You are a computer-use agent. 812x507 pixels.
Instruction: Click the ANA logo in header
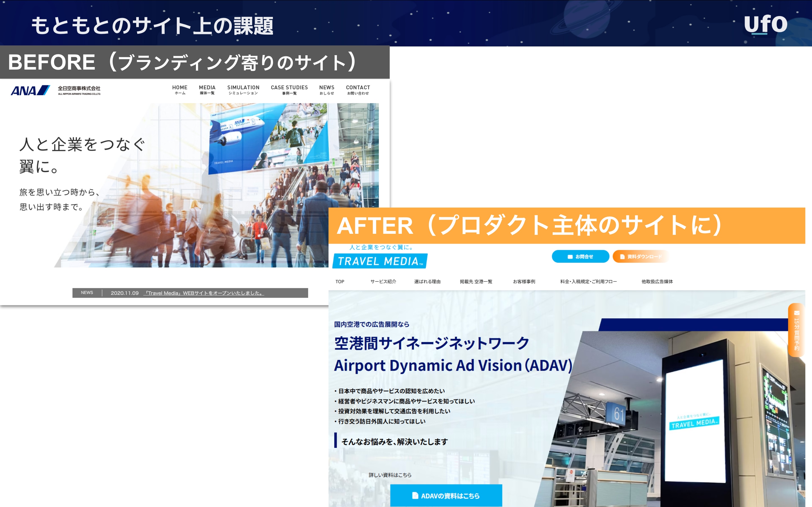(30, 90)
